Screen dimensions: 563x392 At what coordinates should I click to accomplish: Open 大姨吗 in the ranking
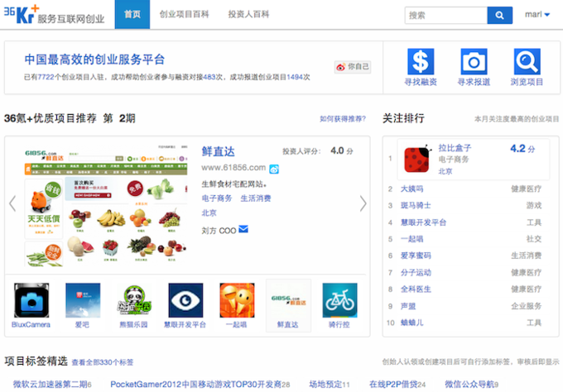click(411, 189)
